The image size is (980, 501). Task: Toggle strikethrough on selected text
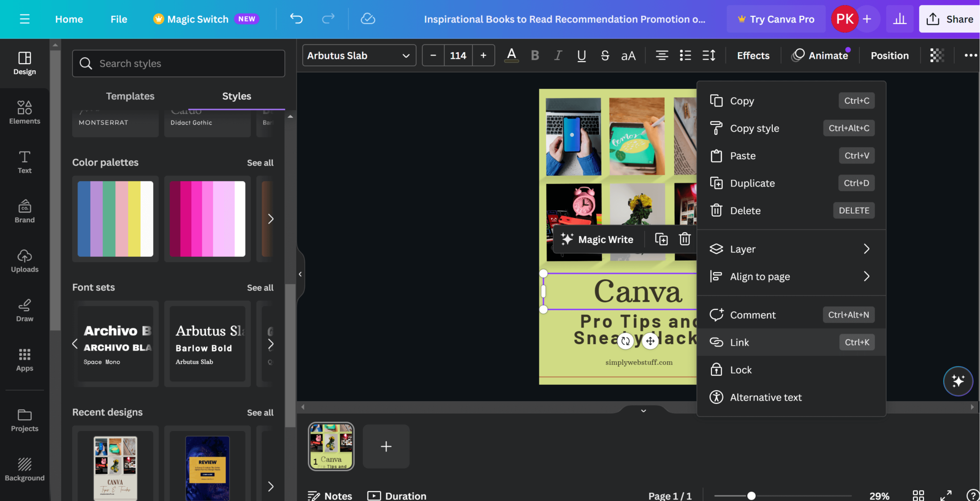pyautogui.click(x=604, y=55)
